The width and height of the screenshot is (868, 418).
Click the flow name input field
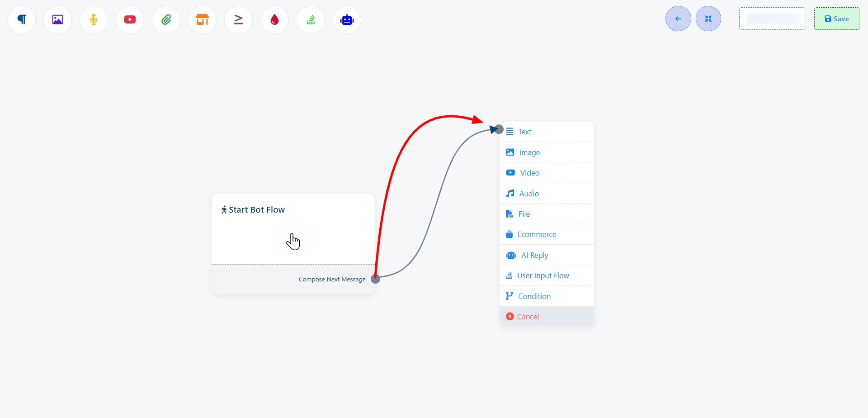pos(772,19)
